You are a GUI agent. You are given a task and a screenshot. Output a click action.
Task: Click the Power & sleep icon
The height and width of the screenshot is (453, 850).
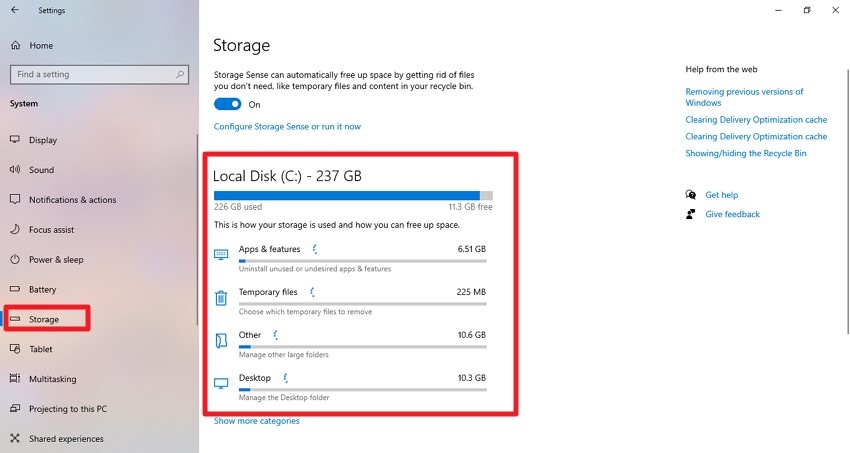pyautogui.click(x=15, y=260)
